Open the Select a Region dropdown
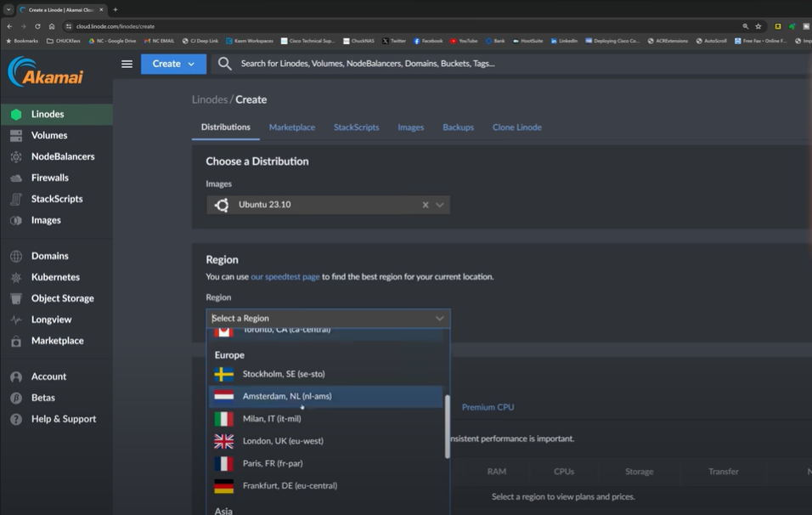Screen dimensions: 812x515 coord(329,318)
